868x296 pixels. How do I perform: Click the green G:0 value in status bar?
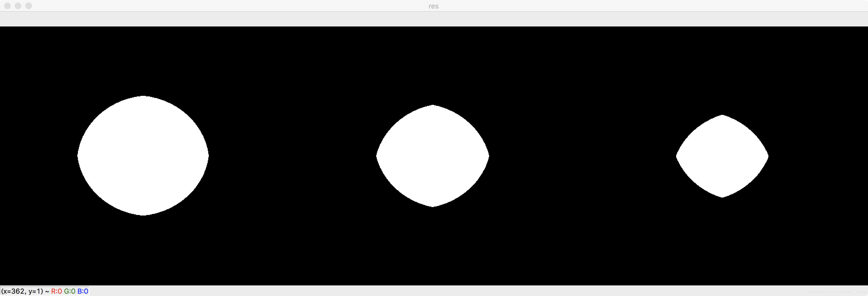(69, 291)
